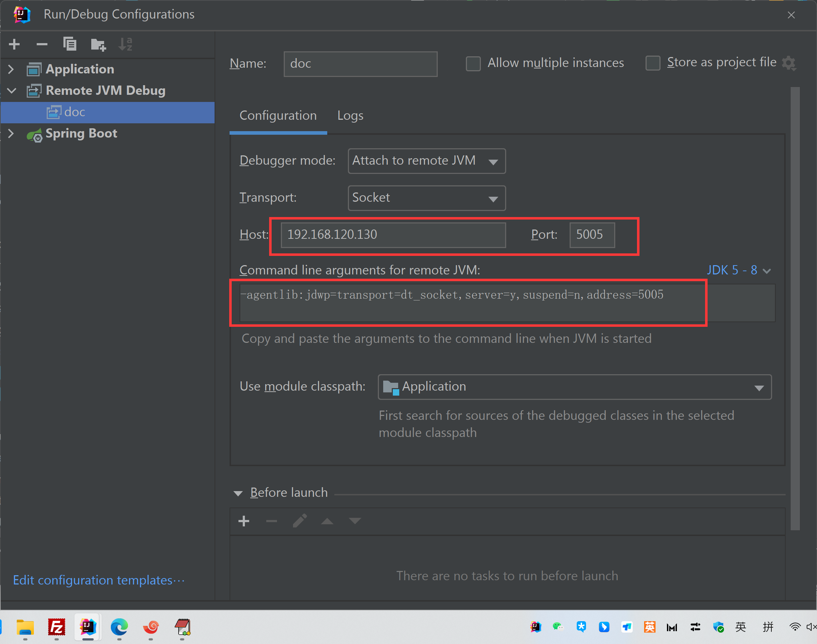The width and height of the screenshot is (817, 644).
Task: Add a Before launch task
Action: tap(244, 521)
